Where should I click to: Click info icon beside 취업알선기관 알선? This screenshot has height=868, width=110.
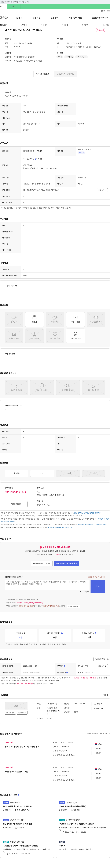pos(62,633)
